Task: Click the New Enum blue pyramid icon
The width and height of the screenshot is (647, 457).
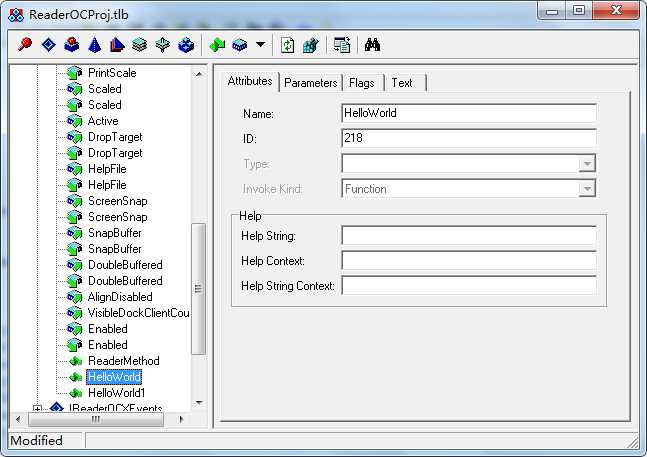Action: tap(95, 45)
